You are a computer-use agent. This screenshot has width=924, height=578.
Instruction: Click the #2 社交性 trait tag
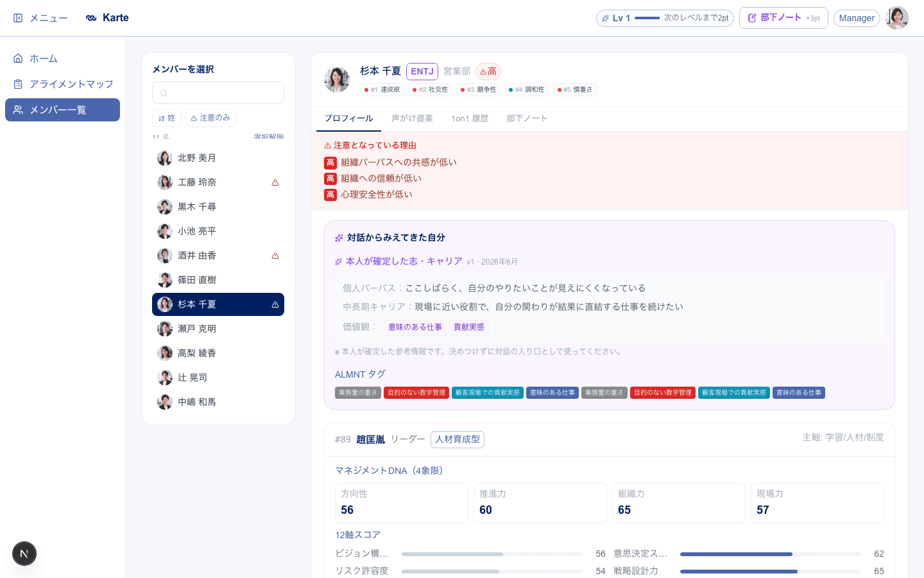pyautogui.click(x=430, y=90)
